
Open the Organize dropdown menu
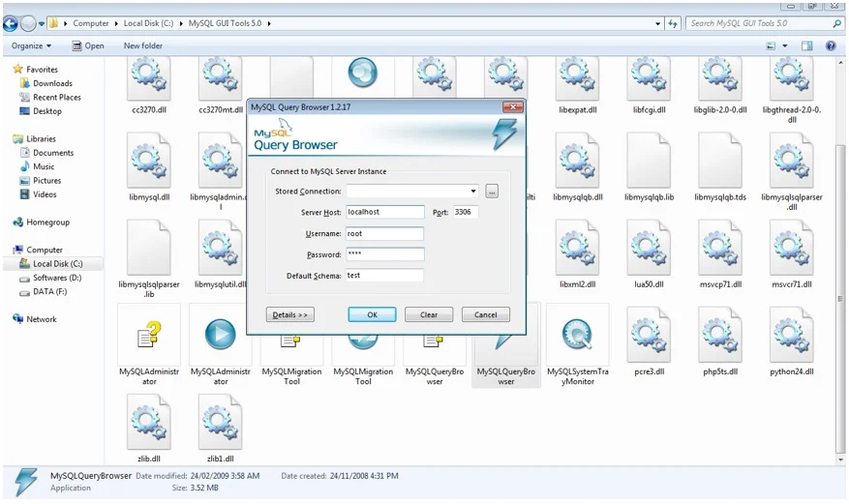[31, 46]
